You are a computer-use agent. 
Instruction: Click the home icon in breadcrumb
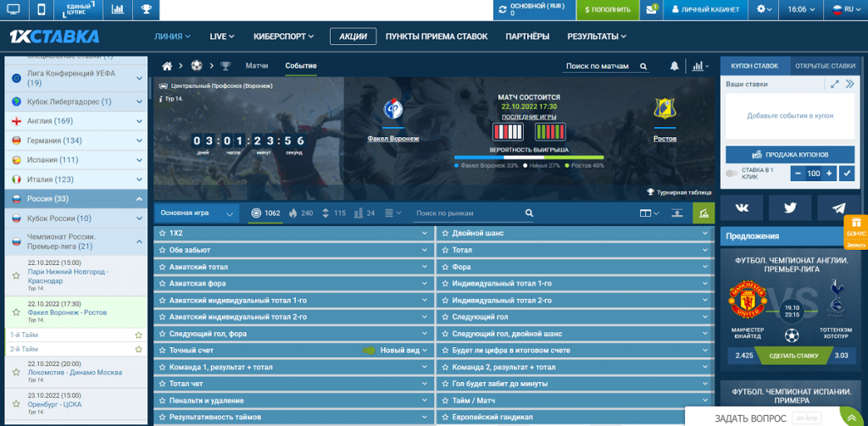tap(167, 66)
